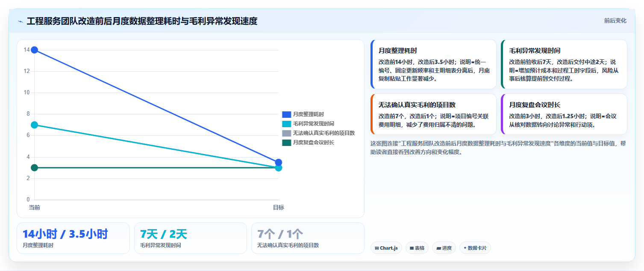Open the 无法确认真实毛利的项目数 info card

tap(433, 114)
